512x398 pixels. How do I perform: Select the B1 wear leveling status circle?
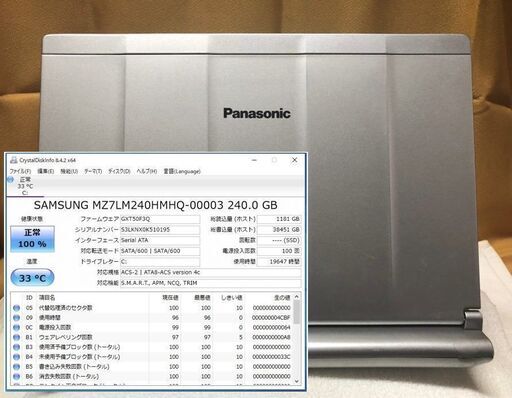pos(16,337)
